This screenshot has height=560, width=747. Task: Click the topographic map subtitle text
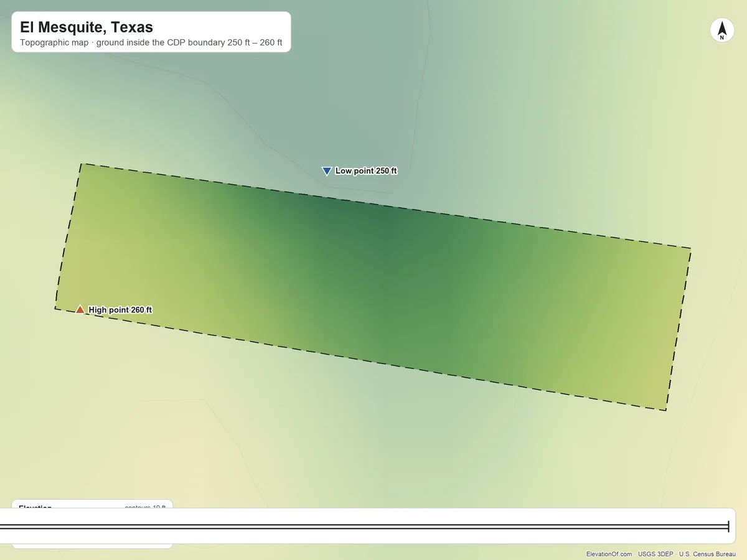click(151, 44)
